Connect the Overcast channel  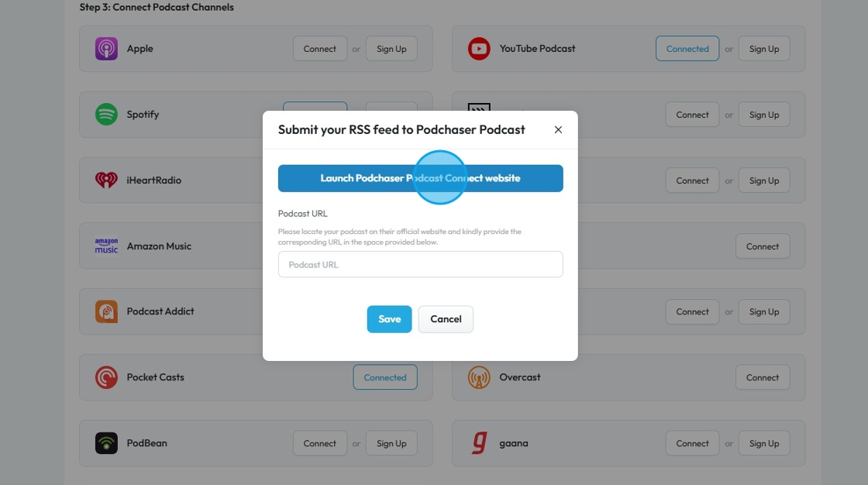762,377
